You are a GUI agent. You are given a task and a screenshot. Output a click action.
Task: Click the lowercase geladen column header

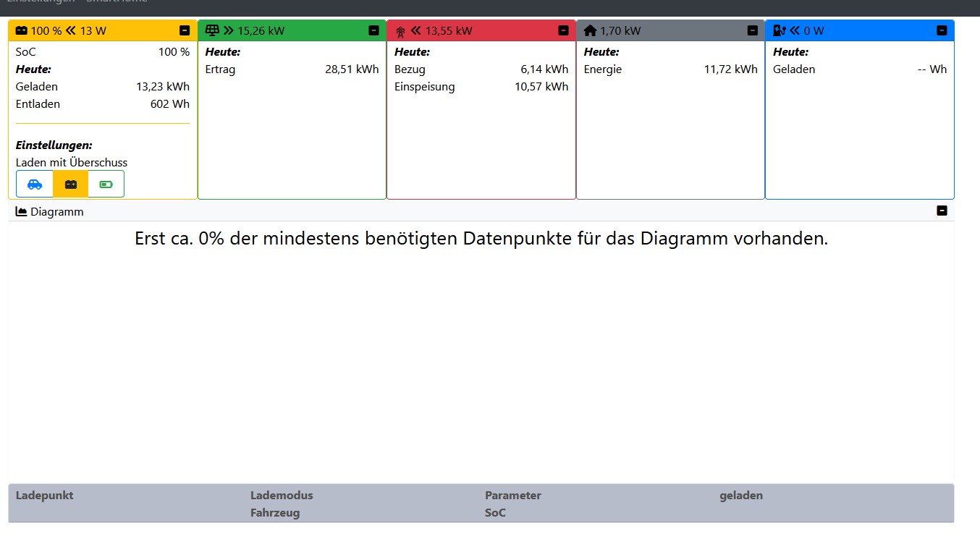coord(741,496)
